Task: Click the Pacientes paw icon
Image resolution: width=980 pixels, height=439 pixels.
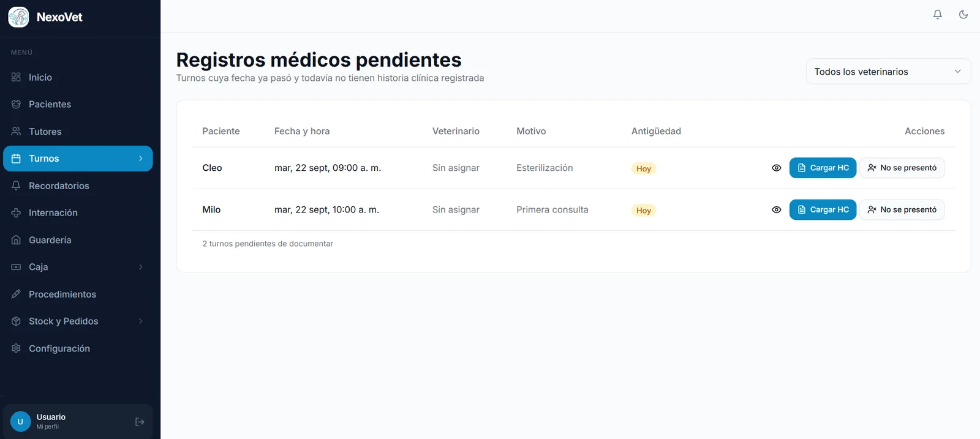Action: tap(16, 104)
